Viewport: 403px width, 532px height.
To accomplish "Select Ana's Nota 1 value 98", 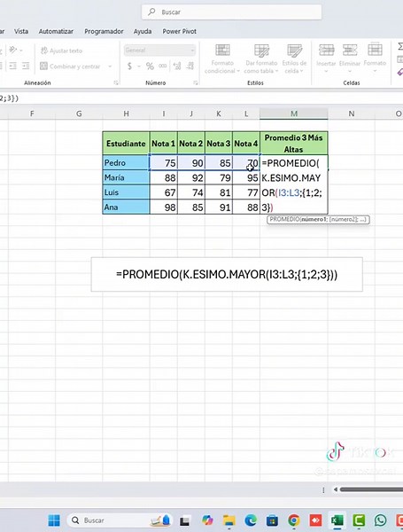I will point(163,207).
